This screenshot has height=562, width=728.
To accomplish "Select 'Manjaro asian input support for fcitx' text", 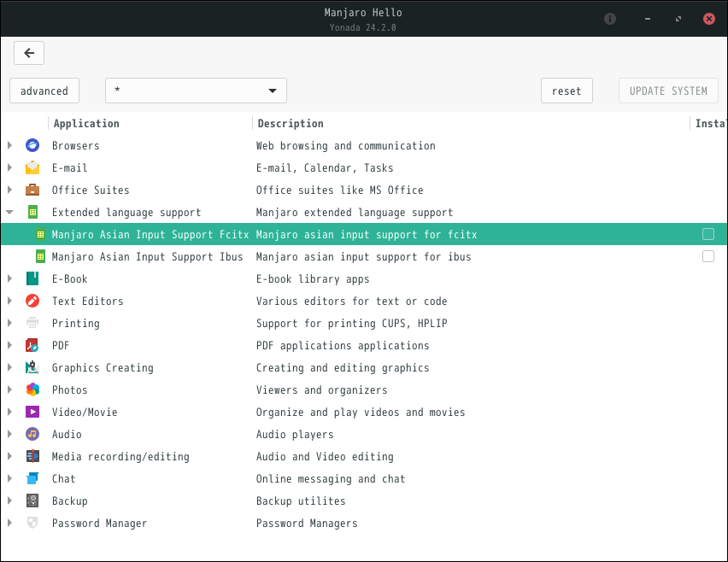I will coord(367,235).
